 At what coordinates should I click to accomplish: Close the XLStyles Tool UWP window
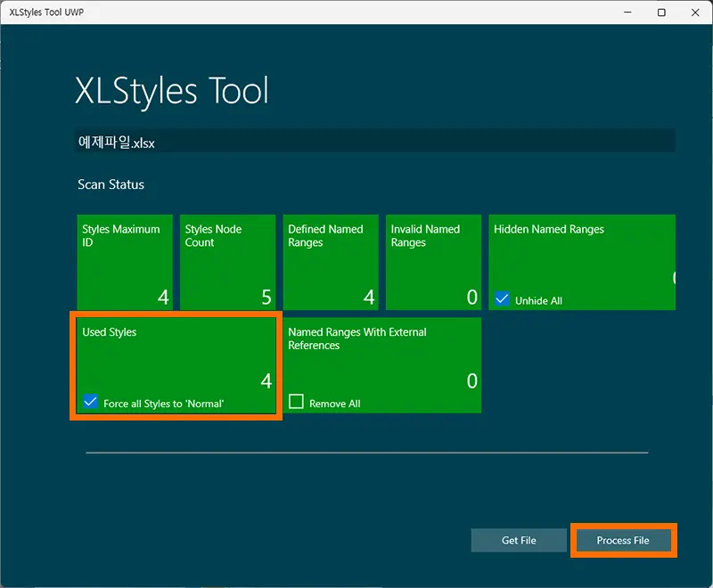tap(695, 12)
